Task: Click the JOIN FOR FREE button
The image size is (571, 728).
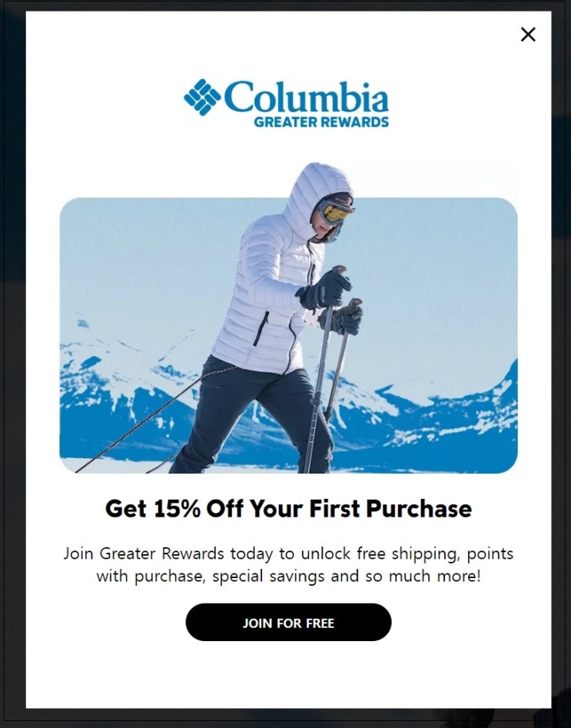Action: [x=288, y=622]
